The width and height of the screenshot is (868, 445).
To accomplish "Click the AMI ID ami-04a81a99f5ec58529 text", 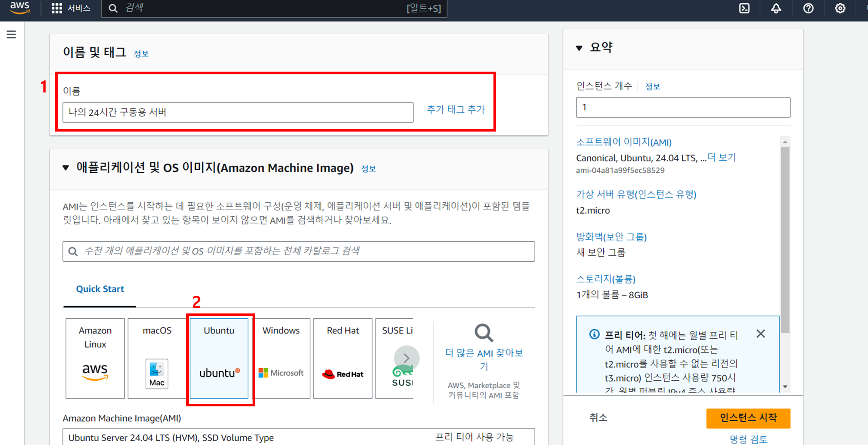I will point(620,171).
